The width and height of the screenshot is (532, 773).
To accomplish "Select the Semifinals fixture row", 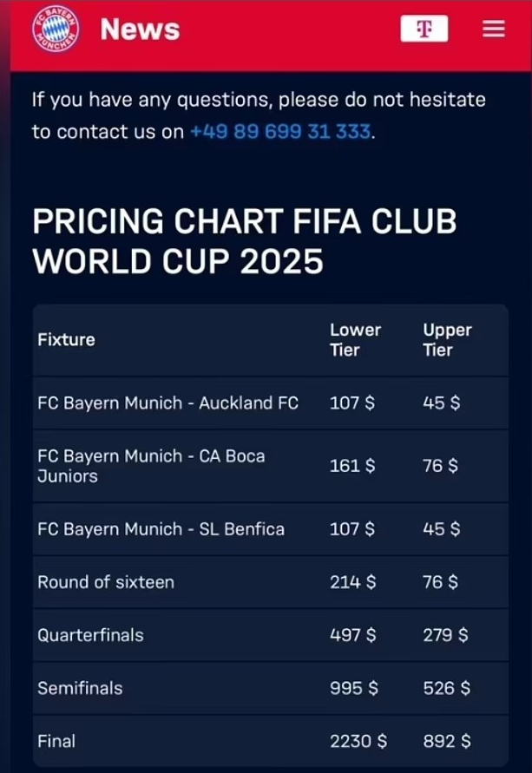I will 270,688.
